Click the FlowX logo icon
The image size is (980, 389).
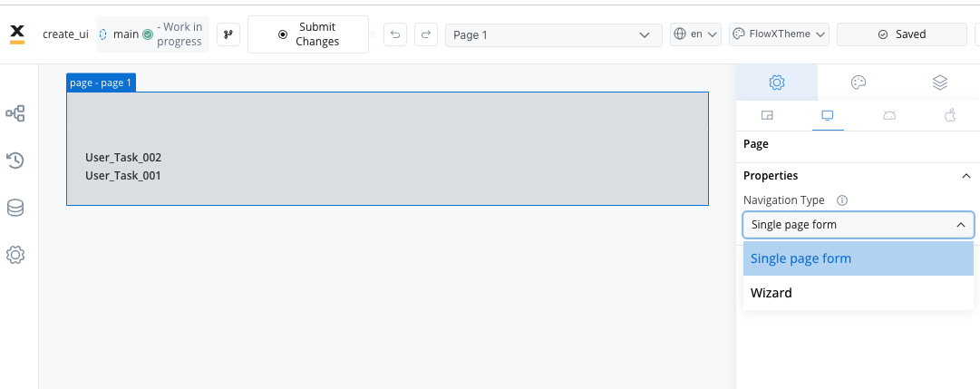tap(17, 34)
